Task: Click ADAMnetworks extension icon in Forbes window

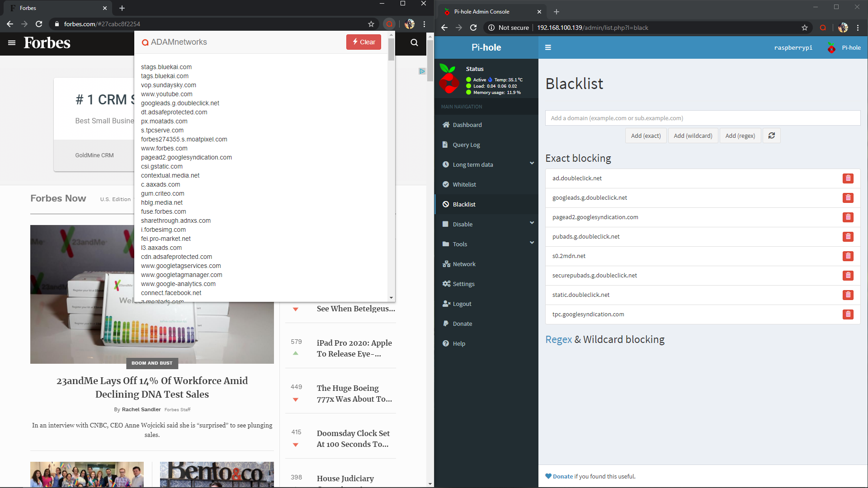Action: [x=389, y=24]
